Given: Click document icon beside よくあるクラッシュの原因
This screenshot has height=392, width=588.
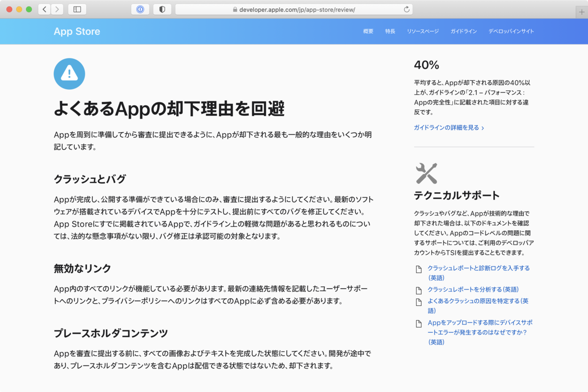Looking at the screenshot, I should coord(418,302).
